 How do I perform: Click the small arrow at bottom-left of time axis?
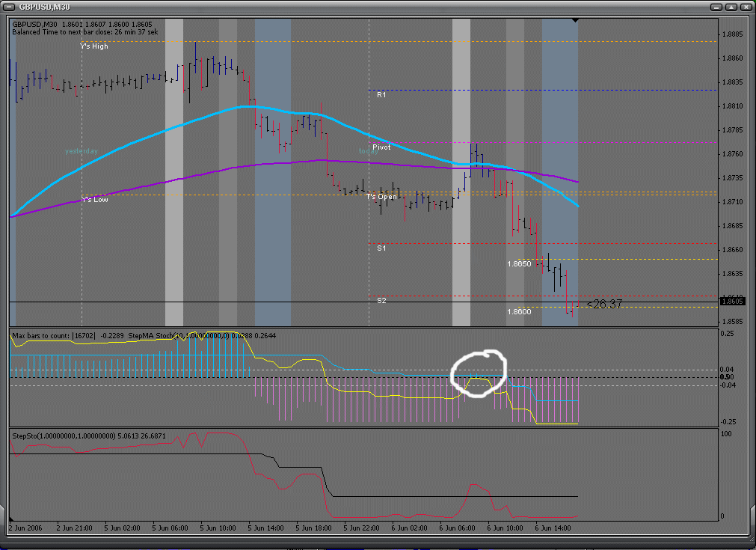click(x=11, y=518)
